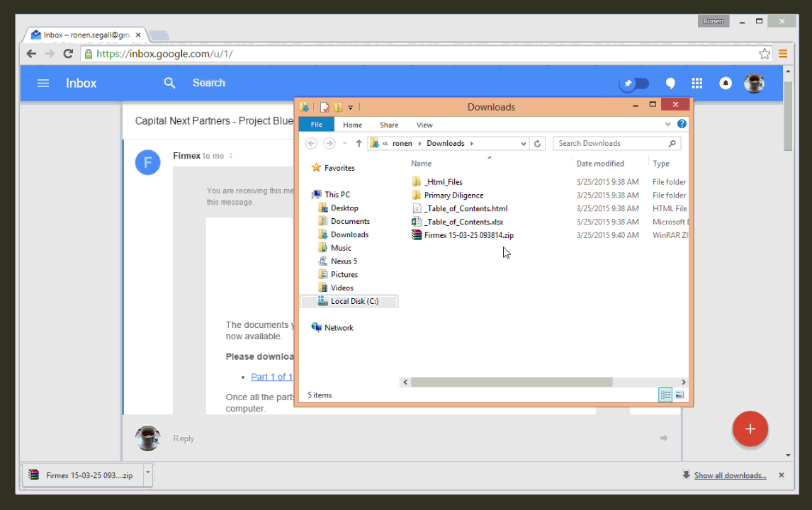Screen dimensions: 812x510
Task: Collapse the ribbon using the chevron
Action: click(x=667, y=124)
